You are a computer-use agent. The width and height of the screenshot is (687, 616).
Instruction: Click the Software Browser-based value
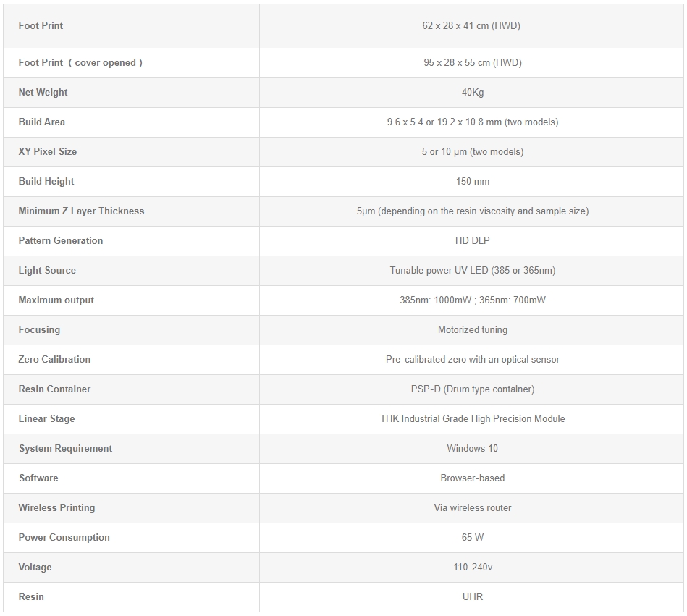[472, 478]
